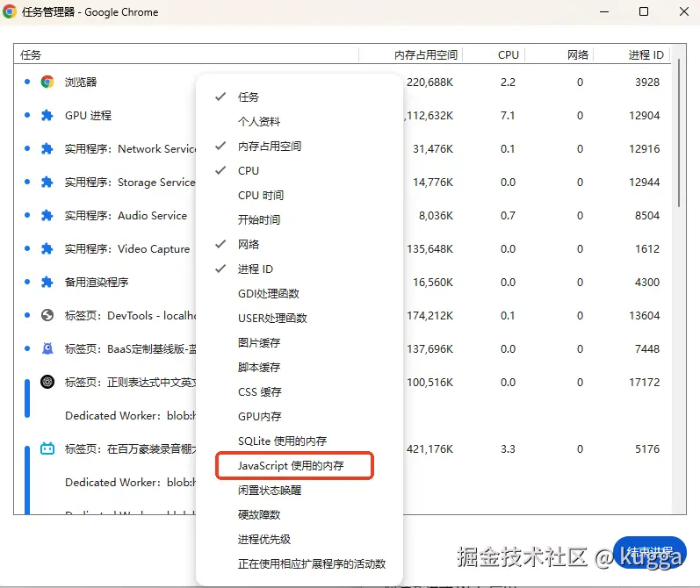This screenshot has width=700, height=588.
Task: Click CPU value 3.3
Action: tap(508, 448)
